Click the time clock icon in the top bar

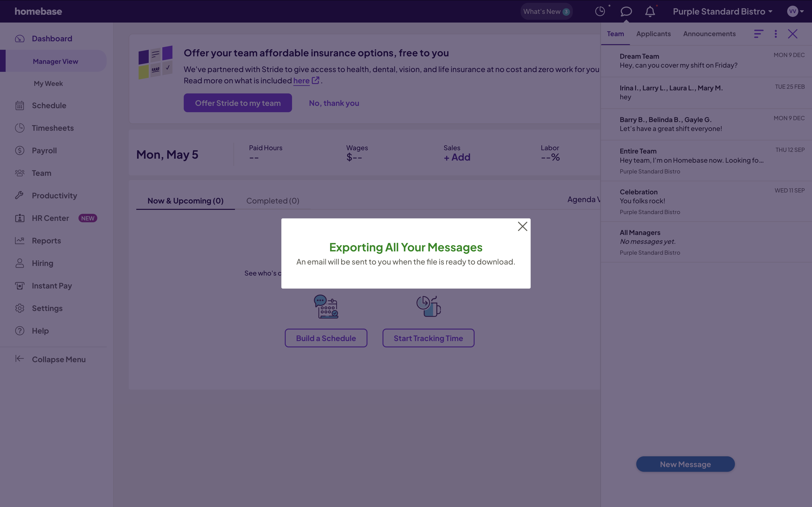pos(600,11)
